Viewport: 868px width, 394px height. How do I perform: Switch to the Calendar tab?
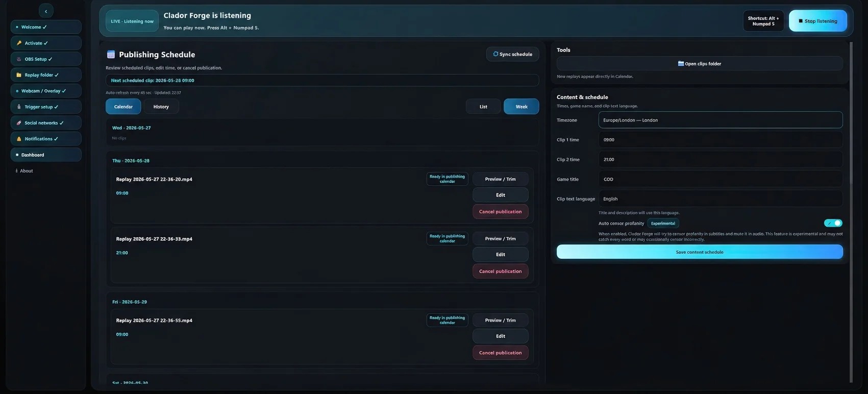[x=123, y=107]
